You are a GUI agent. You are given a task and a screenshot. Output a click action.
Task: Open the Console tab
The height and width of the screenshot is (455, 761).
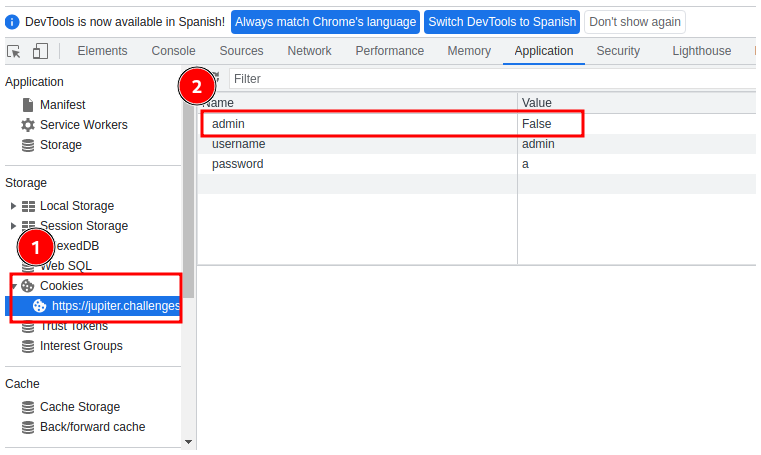tap(173, 51)
